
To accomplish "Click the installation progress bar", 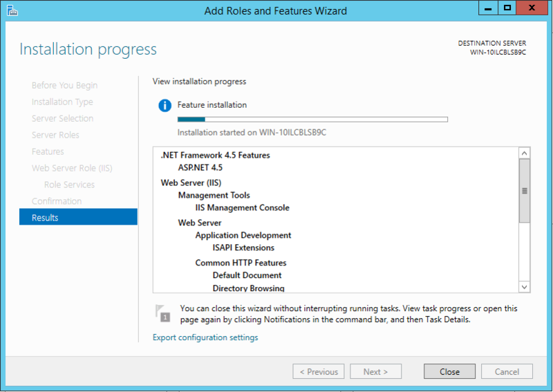I will (312, 120).
